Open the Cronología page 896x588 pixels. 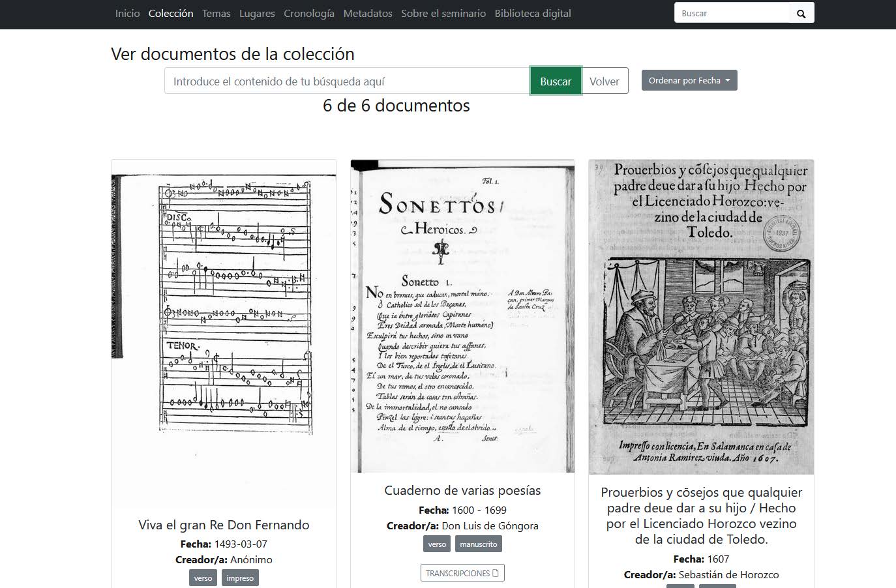(308, 13)
